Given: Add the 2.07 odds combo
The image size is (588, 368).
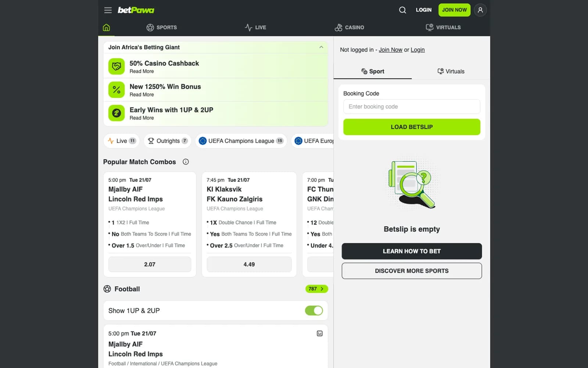Looking at the screenshot, I should (150, 265).
